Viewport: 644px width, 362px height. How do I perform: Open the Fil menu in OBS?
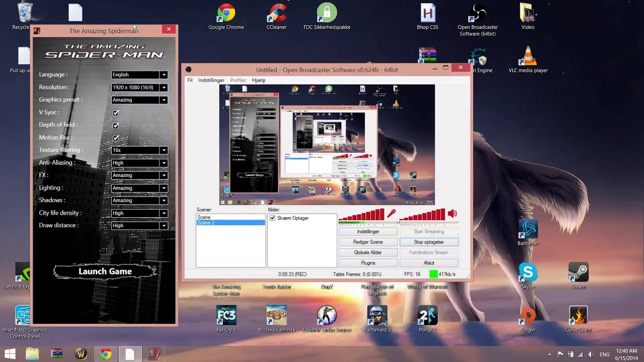(190, 80)
